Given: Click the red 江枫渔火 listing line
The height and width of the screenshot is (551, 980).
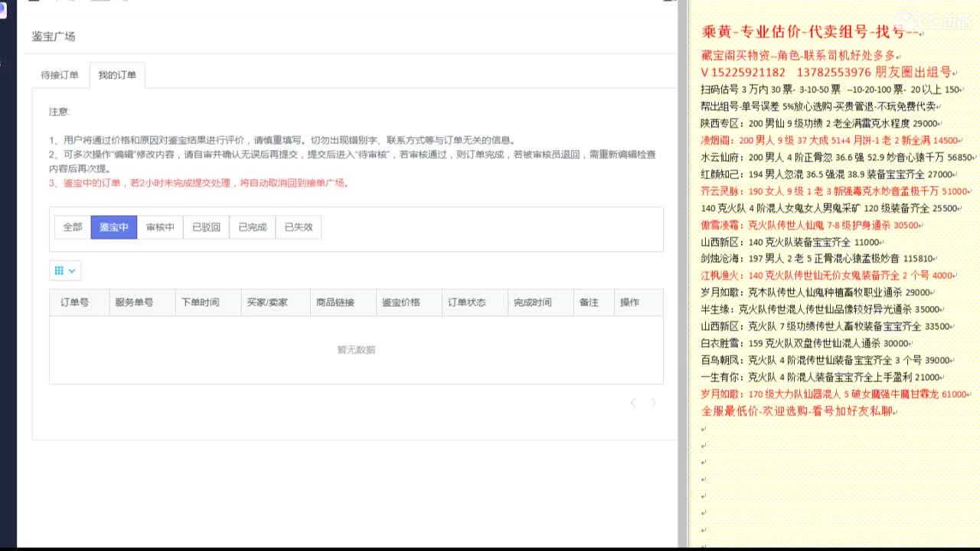Looking at the screenshot, I should tap(828, 275).
